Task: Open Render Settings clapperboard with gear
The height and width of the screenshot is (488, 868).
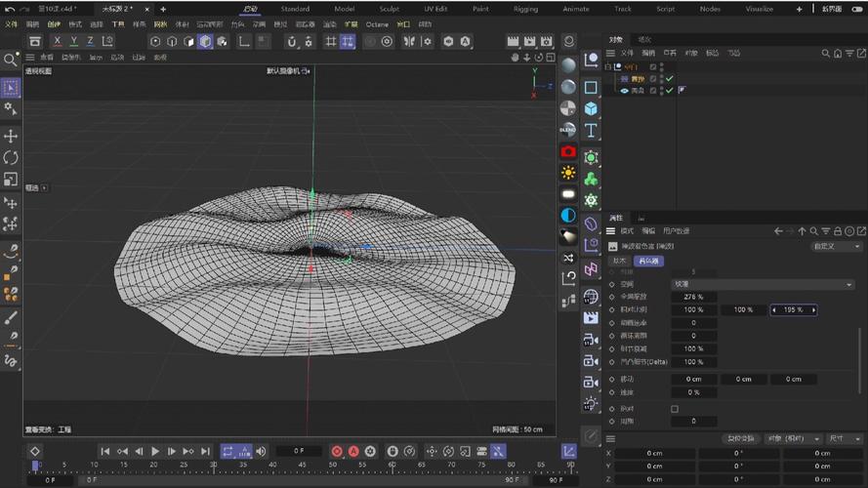Action: click(x=547, y=42)
